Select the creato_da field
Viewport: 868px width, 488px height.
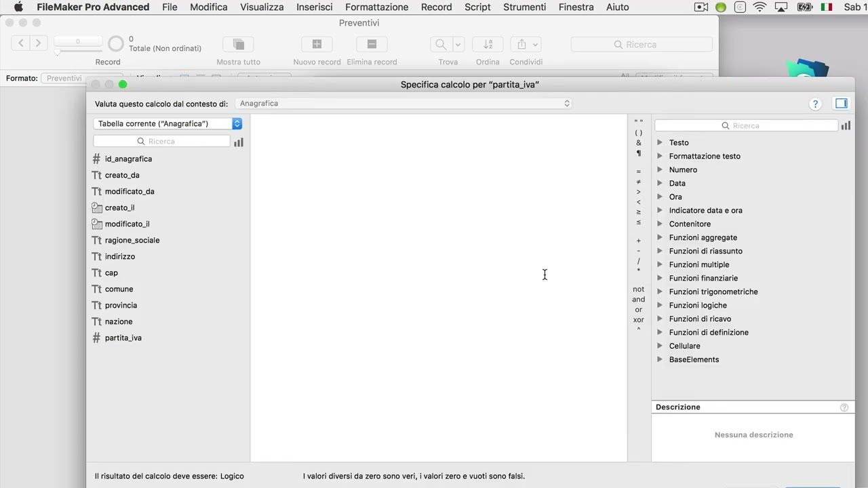(x=122, y=175)
